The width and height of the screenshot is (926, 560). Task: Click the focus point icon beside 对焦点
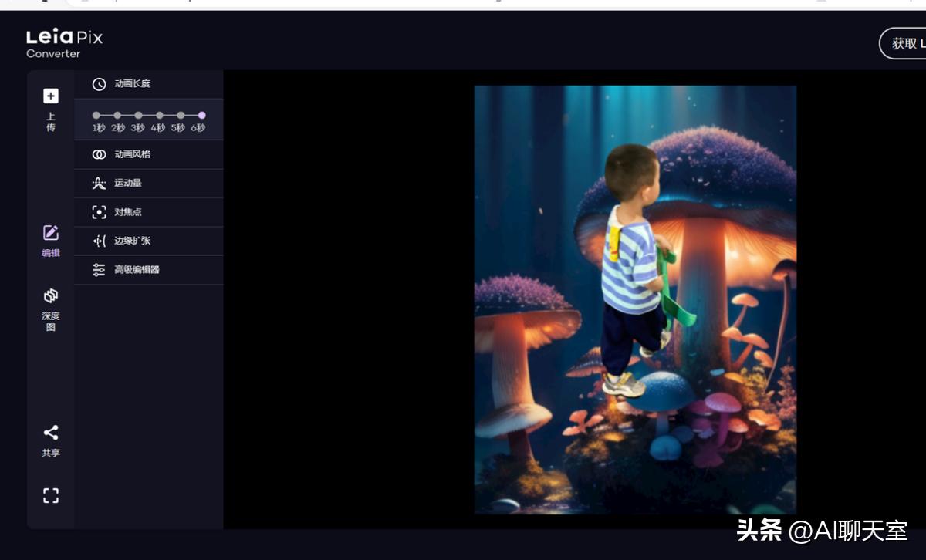99,212
